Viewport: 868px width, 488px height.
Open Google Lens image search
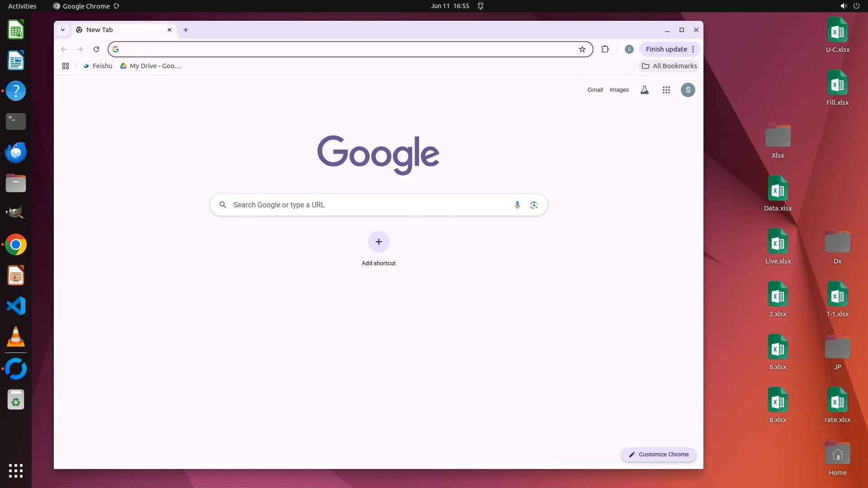click(x=534, y=205)
